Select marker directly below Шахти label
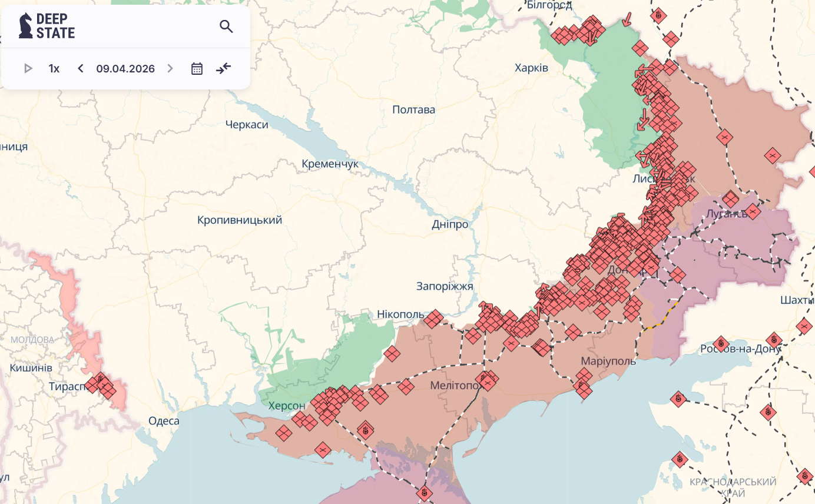Viewport: 815px width, 504px height. (x=804, y=326)
